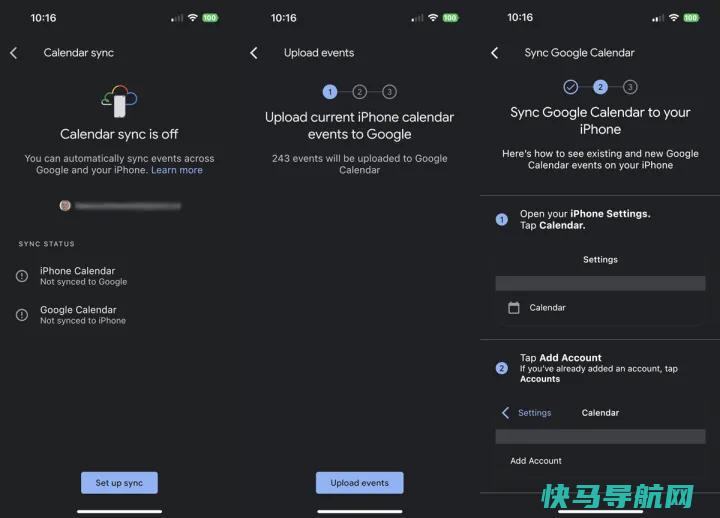Tap the SYNC STATUS section label
Screen dimensions: 720x518
coord(46,244)
